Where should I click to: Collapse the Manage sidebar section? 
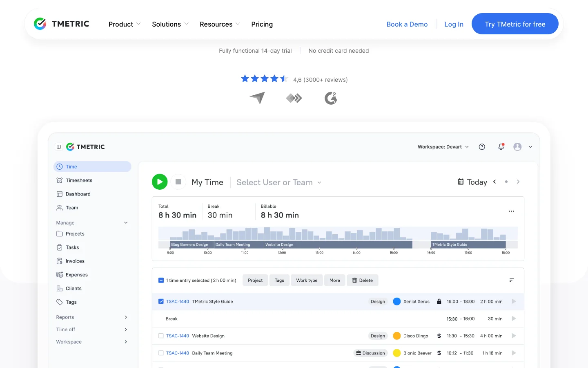[x=92, y=223]
